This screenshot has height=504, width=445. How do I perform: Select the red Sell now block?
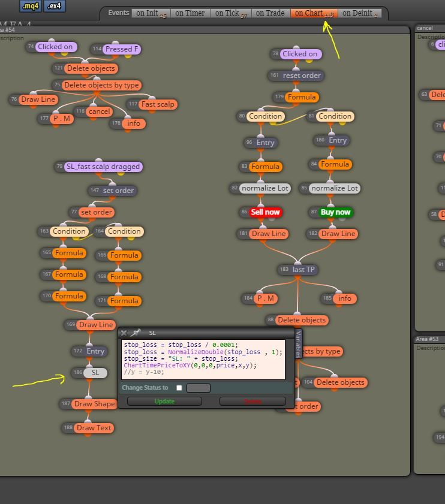265,212
